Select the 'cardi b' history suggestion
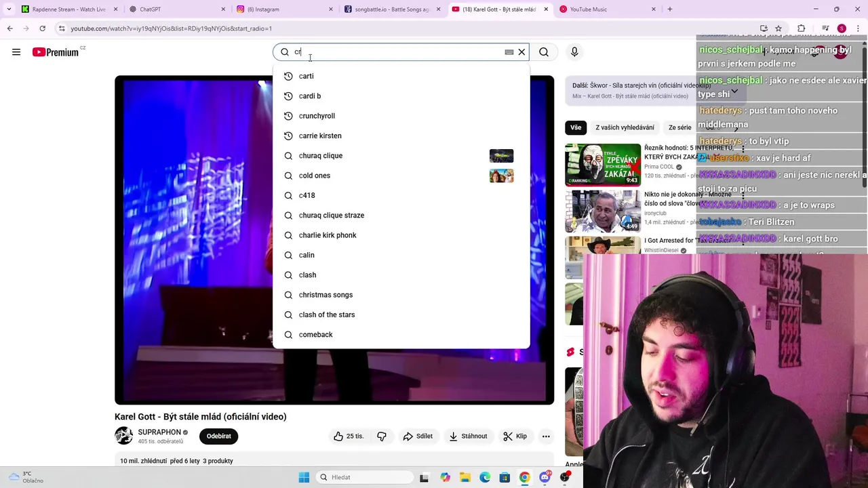868x488 pixels. pos(401,96)
